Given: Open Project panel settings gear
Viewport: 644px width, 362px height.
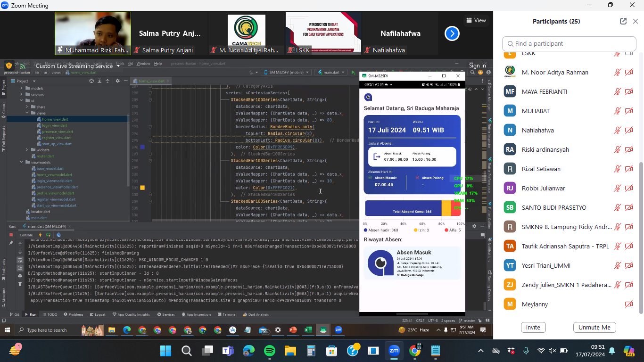Looking at the screenshot, I should 118,81.
